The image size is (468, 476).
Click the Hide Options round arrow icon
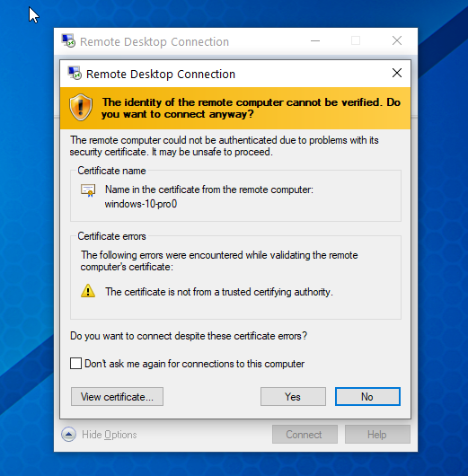[68, 435]
